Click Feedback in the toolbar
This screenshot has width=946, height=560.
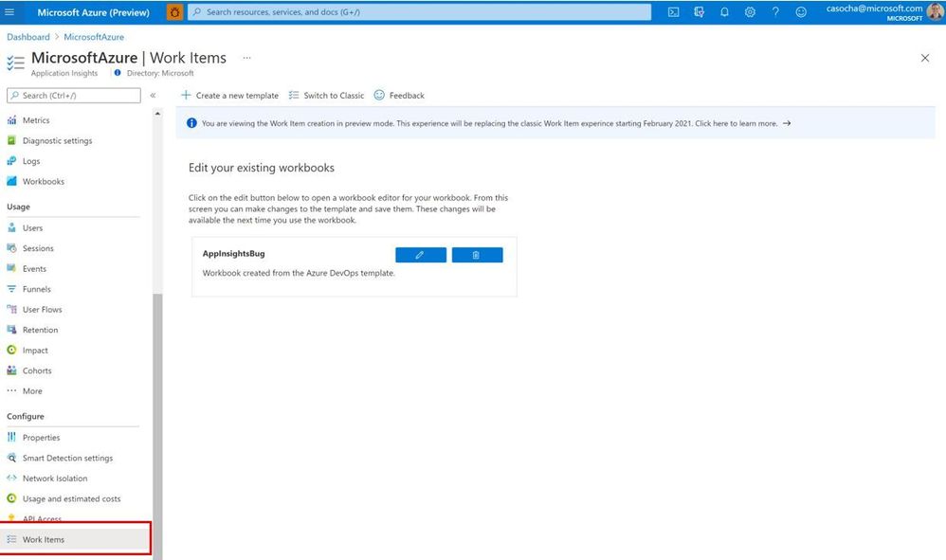[399, 96]
